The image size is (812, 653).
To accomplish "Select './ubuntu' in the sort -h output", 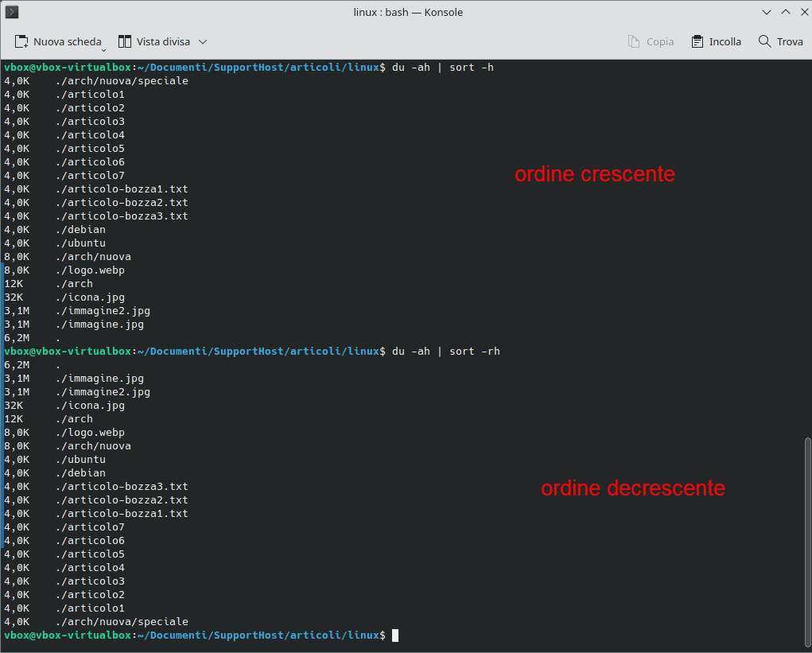I will [x=80, y=243].
